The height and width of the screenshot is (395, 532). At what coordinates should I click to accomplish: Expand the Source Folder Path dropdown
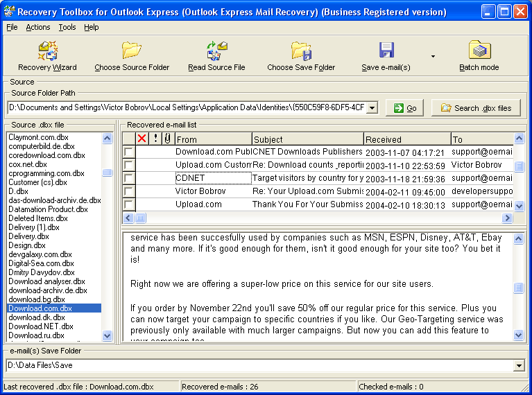[x=372, y=107]
